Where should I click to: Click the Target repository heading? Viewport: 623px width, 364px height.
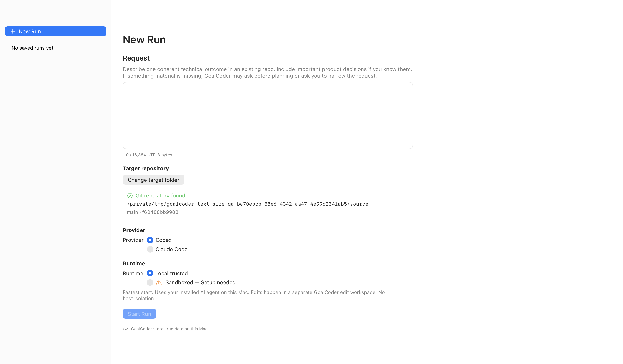(x=146, y=169)
